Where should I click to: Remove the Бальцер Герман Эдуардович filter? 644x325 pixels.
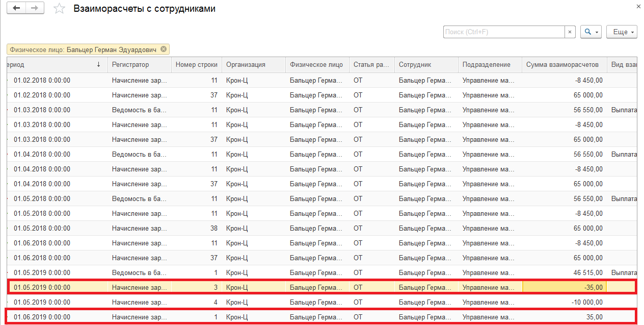163,49
